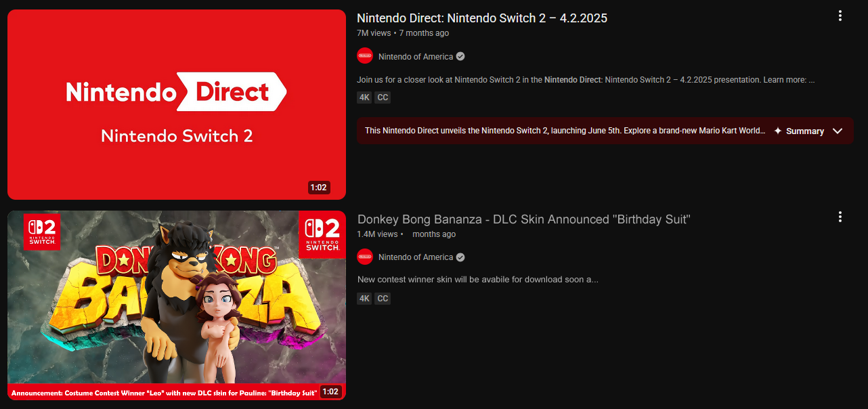The image size is (868, 409).
Task: Open the Donkey Bong Bananza DLC title link
Action: (523, 219)
